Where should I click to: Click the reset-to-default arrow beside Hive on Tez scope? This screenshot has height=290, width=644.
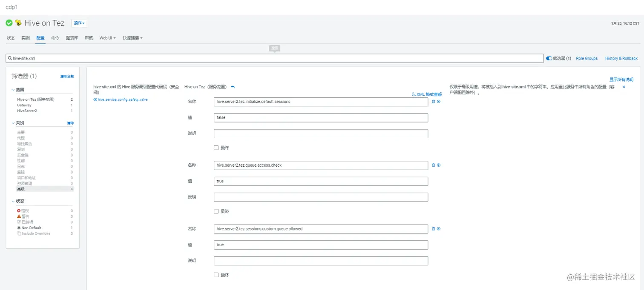233,87
